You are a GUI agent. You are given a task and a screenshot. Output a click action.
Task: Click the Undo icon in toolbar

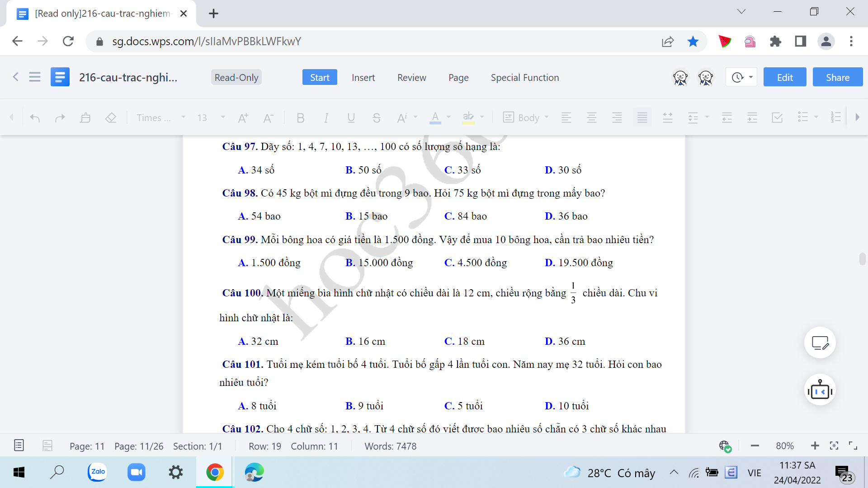[34, 117]
